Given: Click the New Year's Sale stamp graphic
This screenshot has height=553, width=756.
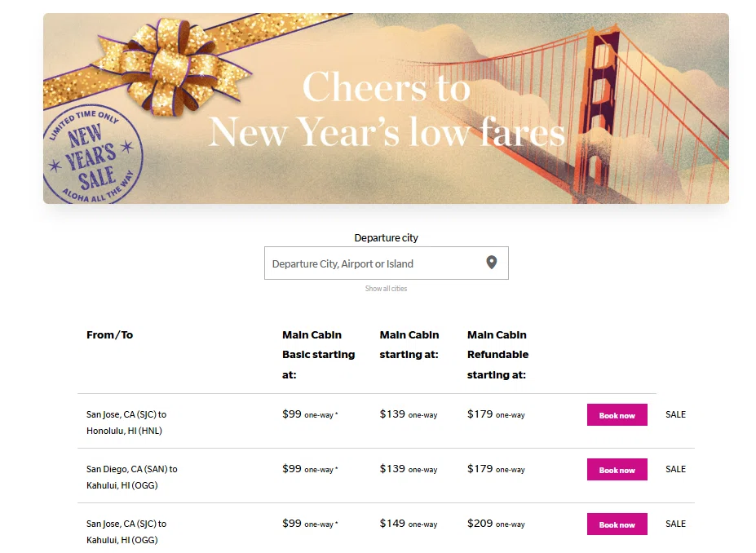Looking at the screenshot, I should 93,154.
